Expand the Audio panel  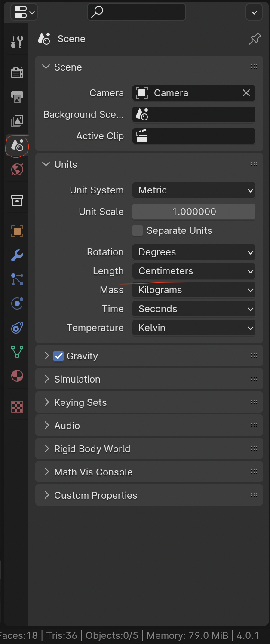[x=46, y=426]
